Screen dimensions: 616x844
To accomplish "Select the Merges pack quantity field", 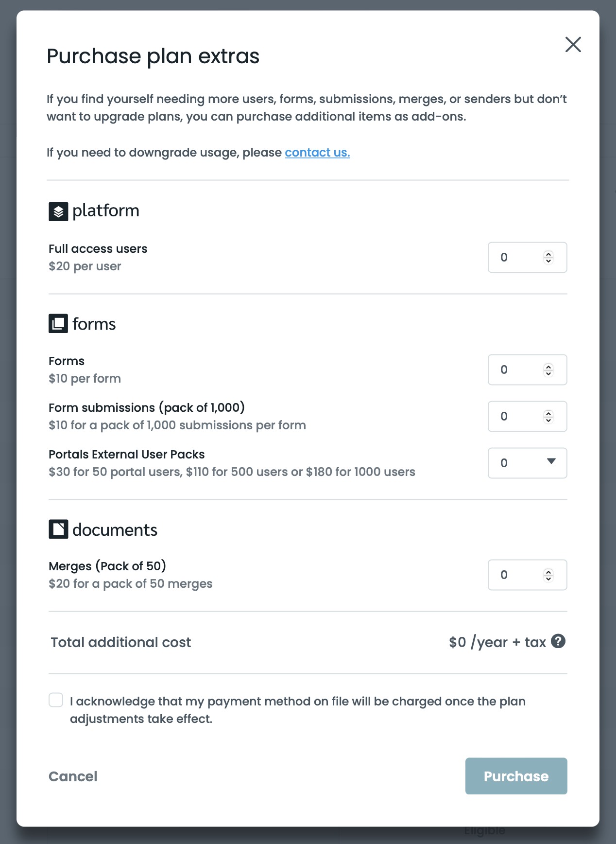I will pyautogui.click(x=515, y=575).
